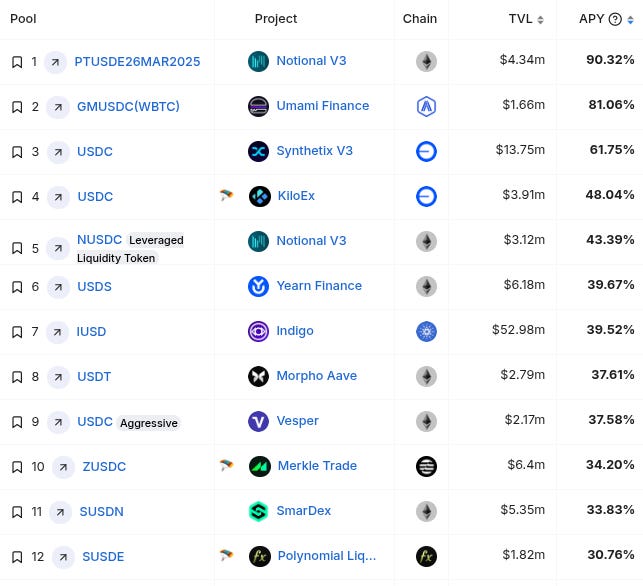Viewport: 643px width, 586px height.
Task: Click the Chain column header
Action: click(x=420, y=19)
